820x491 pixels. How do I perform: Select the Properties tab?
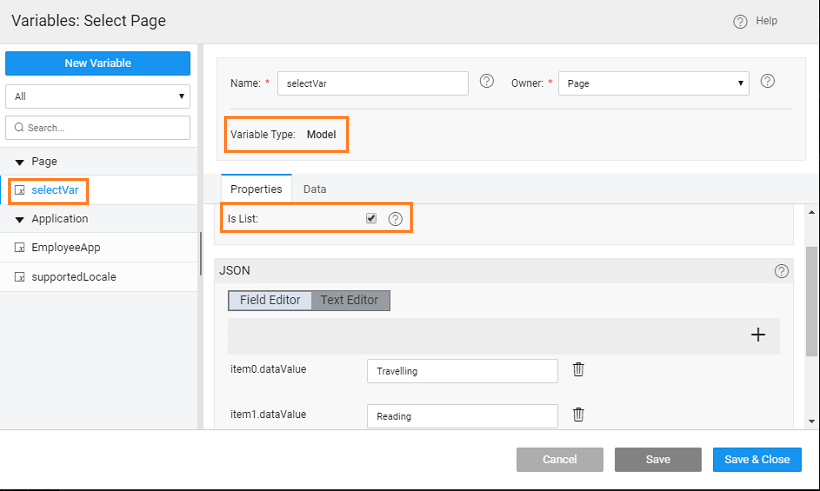coord(256,189)
